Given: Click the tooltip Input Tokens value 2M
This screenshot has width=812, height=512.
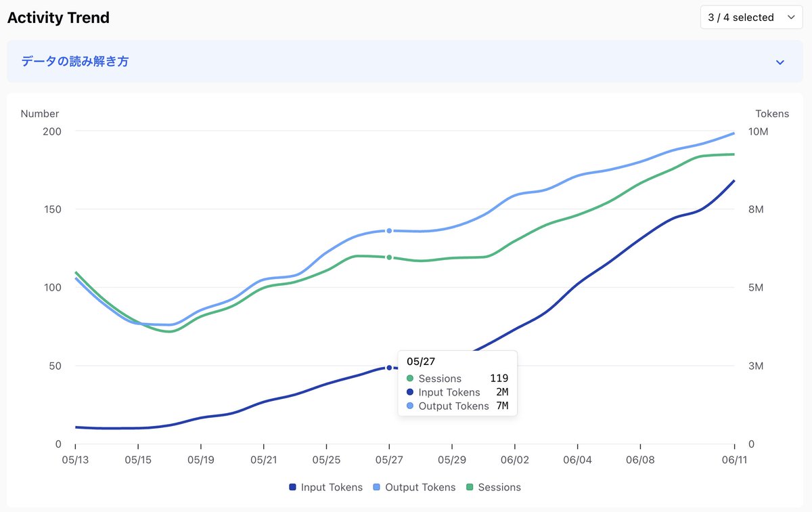Looking at the screenshot, I should point(502,392).
